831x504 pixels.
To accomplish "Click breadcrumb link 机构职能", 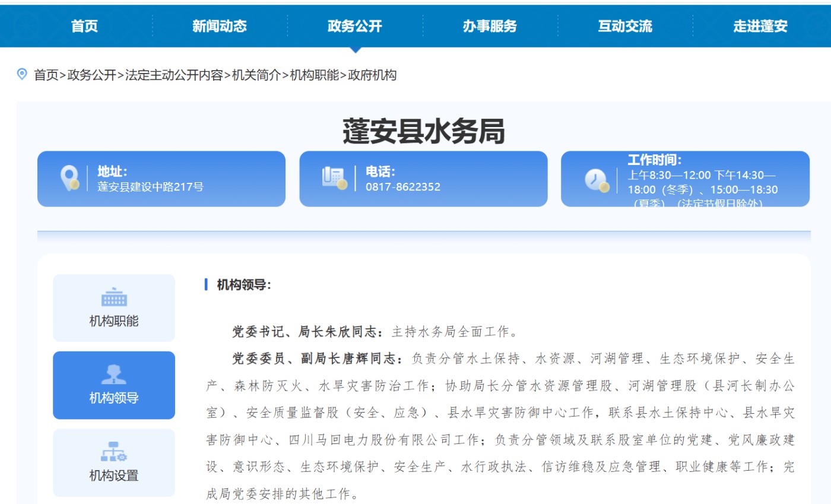I will (x=315, y=75).
